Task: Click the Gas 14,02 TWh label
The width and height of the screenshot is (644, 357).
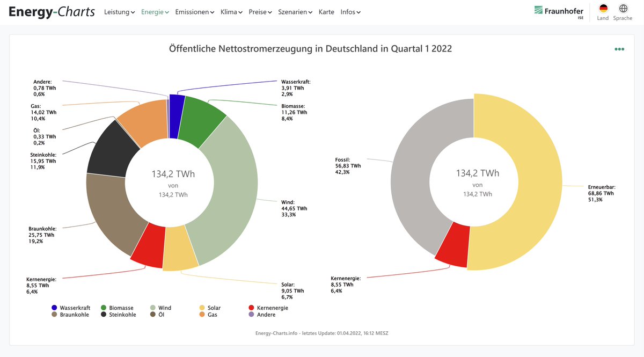Action: [43, 112]
